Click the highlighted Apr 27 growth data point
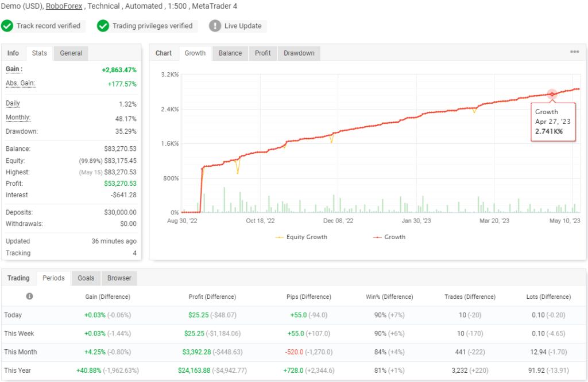The height and width of the screenshot is (382, 588). click(x=552, y=94)
